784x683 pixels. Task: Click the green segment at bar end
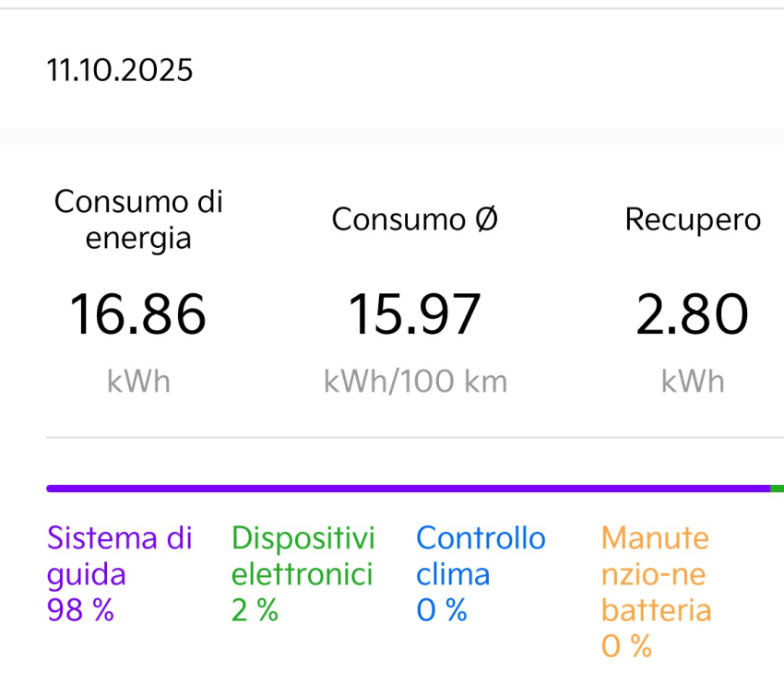(x=778, y=489)
